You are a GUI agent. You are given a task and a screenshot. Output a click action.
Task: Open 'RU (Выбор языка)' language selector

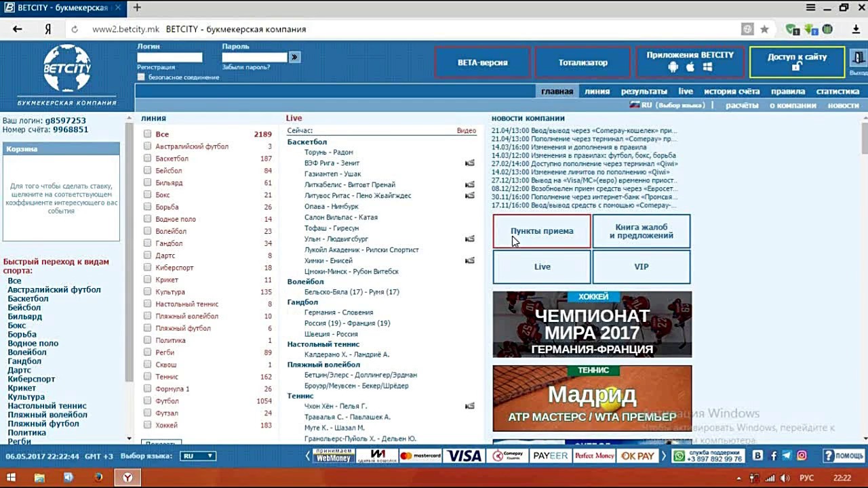point(668,105)
